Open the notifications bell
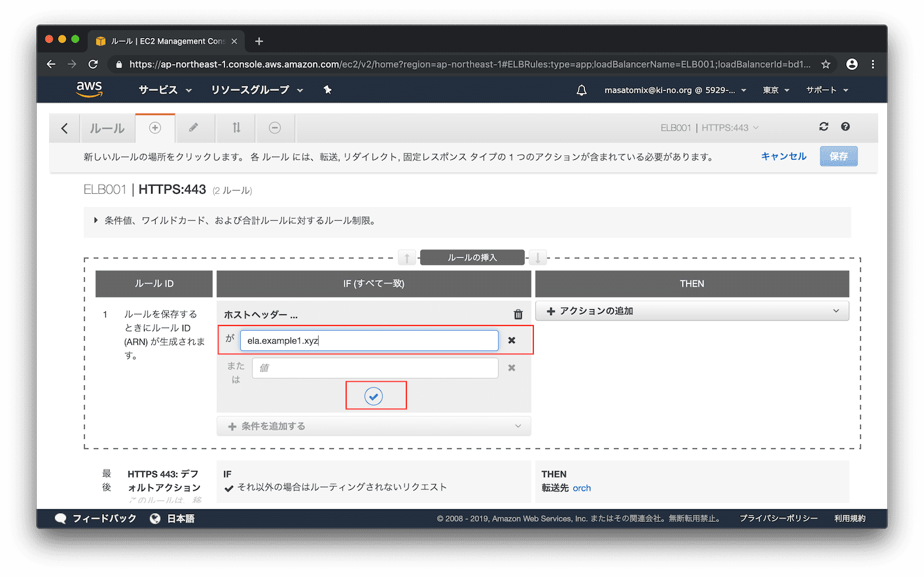Screen dimensions: 924x577 tap(581, 90)
